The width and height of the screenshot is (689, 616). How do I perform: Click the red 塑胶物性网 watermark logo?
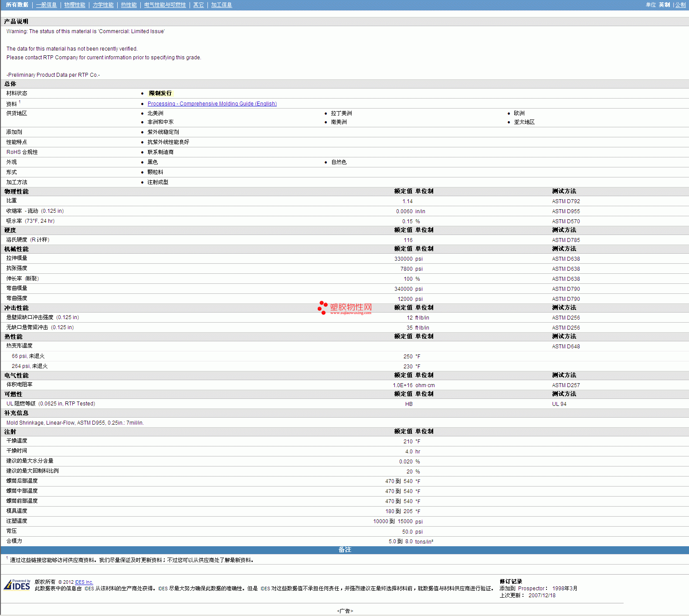pyautogui.click(x=345, y=308)
